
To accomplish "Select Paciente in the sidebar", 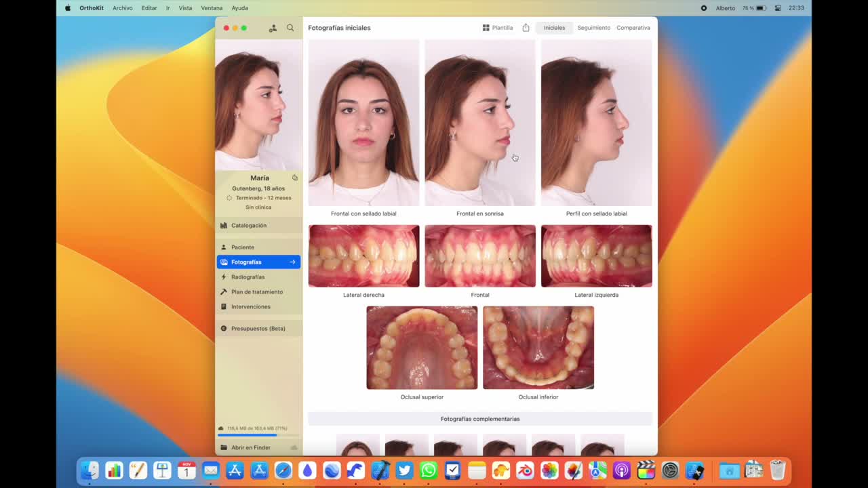I will [x=259, y=247].
